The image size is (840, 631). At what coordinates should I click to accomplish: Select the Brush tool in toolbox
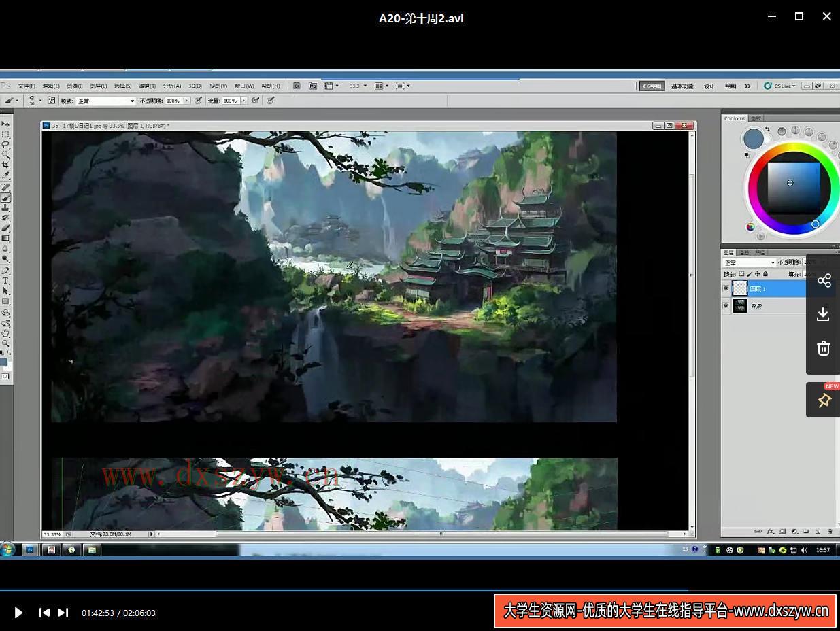[5, 197]
